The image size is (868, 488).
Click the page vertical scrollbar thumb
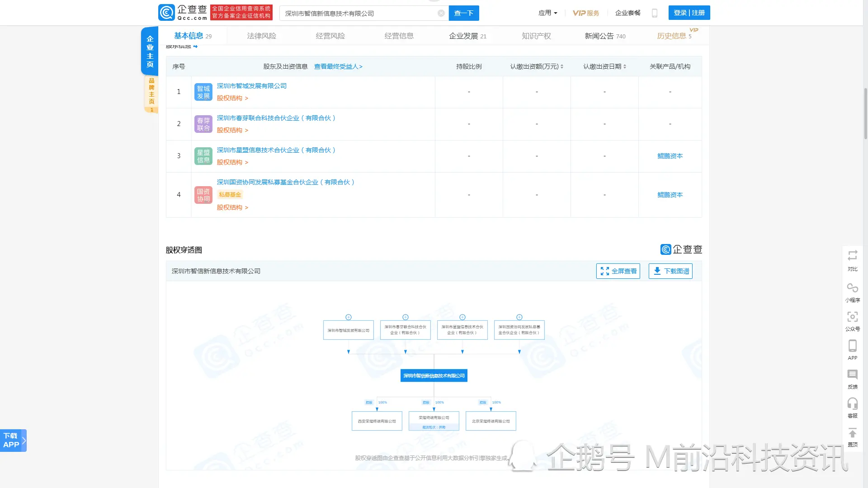click(865, 113)
